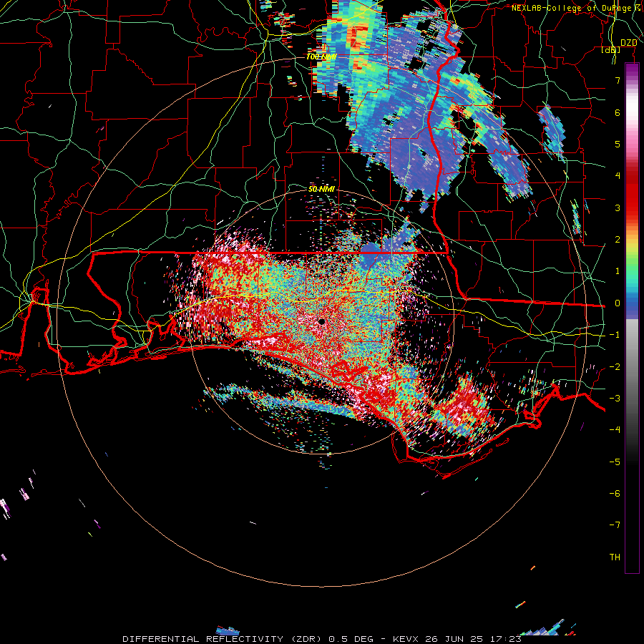Click the 4 value on the legend

pyautogui.click(x=618, y=176)
